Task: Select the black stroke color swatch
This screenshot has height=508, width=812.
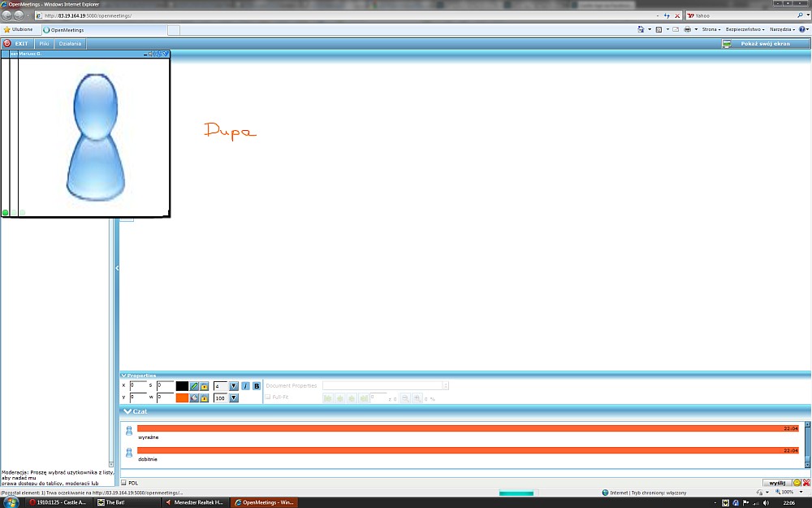Action: (182, 386)
